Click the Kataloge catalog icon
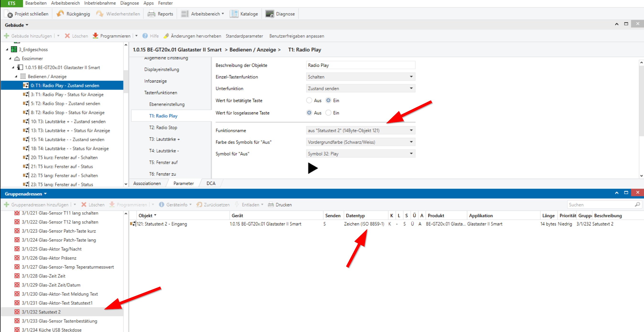Screen dimensions: 644x332 pos(234,14)
